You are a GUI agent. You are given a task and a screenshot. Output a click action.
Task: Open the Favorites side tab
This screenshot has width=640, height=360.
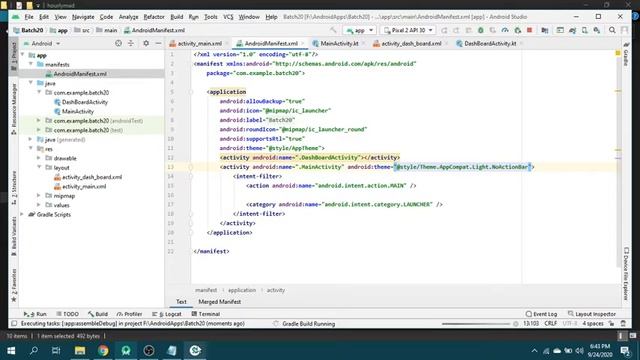14,285
